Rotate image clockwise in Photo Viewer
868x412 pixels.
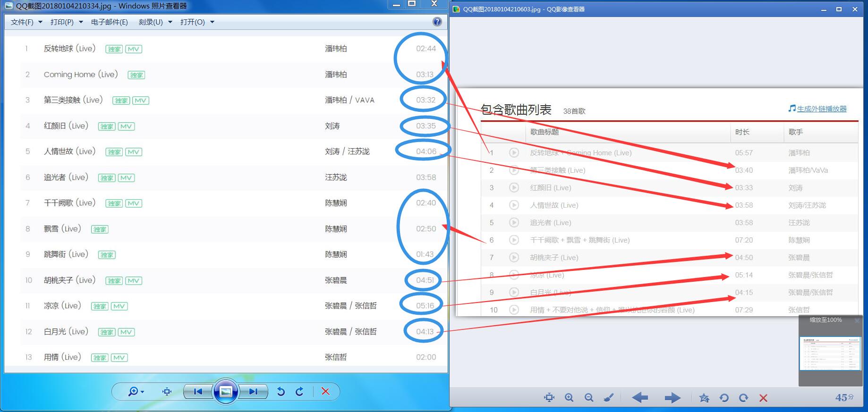tap(299, 391)
